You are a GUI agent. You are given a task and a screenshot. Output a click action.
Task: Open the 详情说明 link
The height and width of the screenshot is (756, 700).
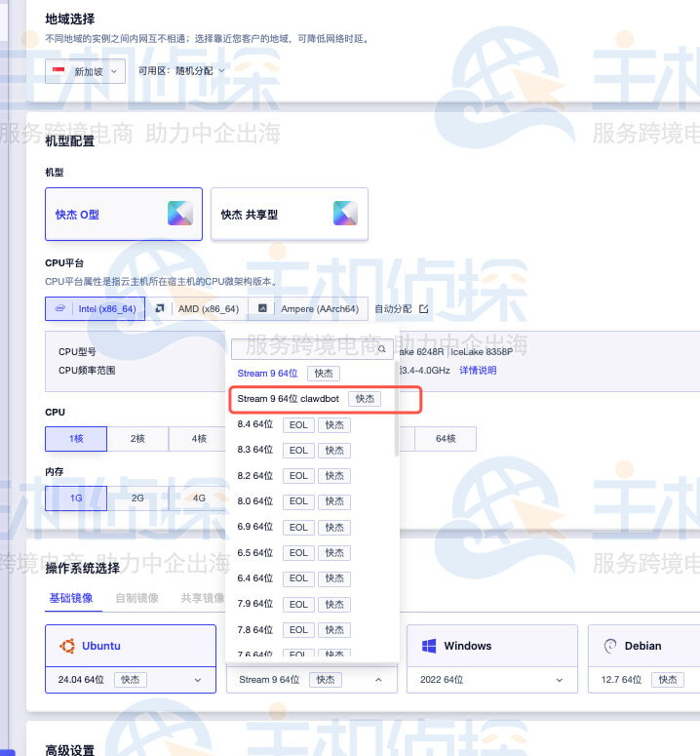click(478, 371)
